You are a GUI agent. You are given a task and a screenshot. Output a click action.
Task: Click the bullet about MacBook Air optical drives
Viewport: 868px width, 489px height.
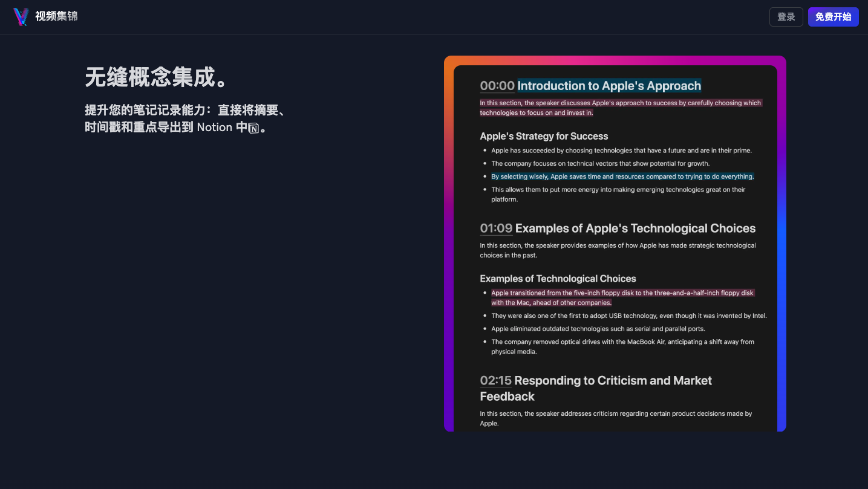tap(622, 346)
